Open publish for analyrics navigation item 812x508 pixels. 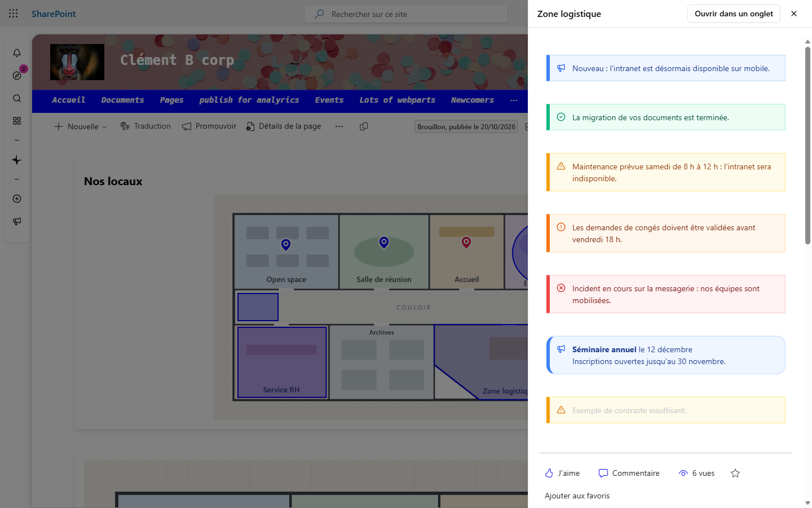(x=249, y=100)
